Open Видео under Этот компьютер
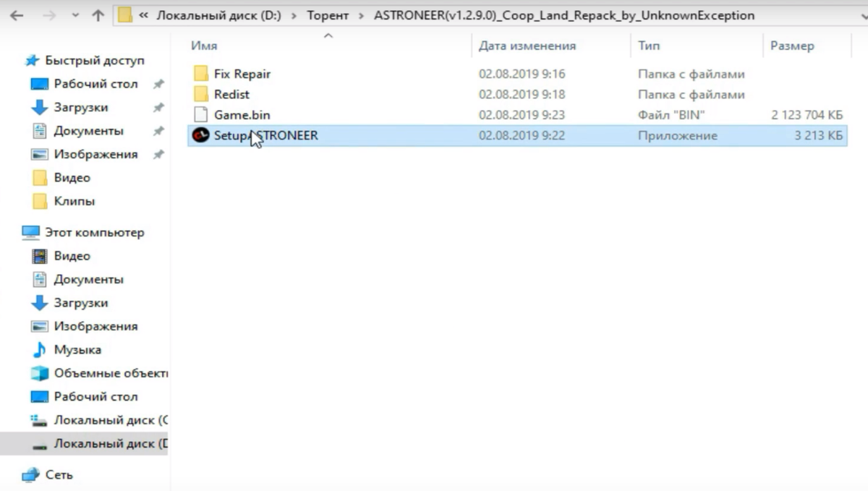This screenshot has height=491, width=868. 72,255
